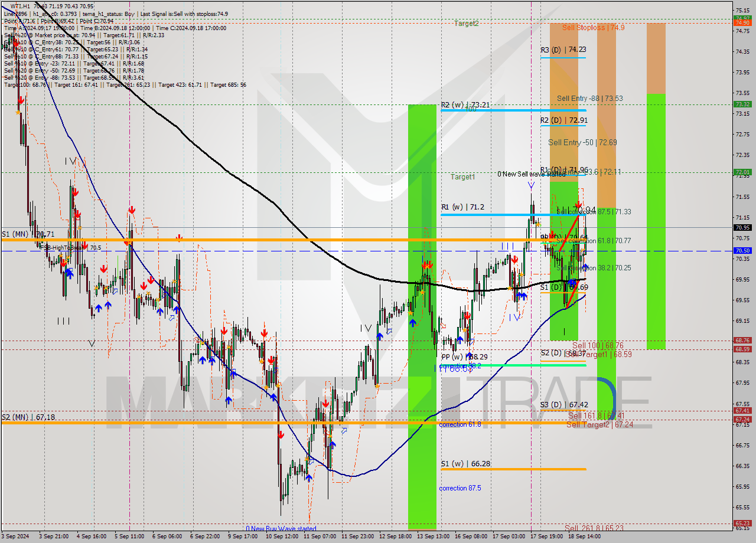Click the '18 Sep 14:00' time axis label

585,537
